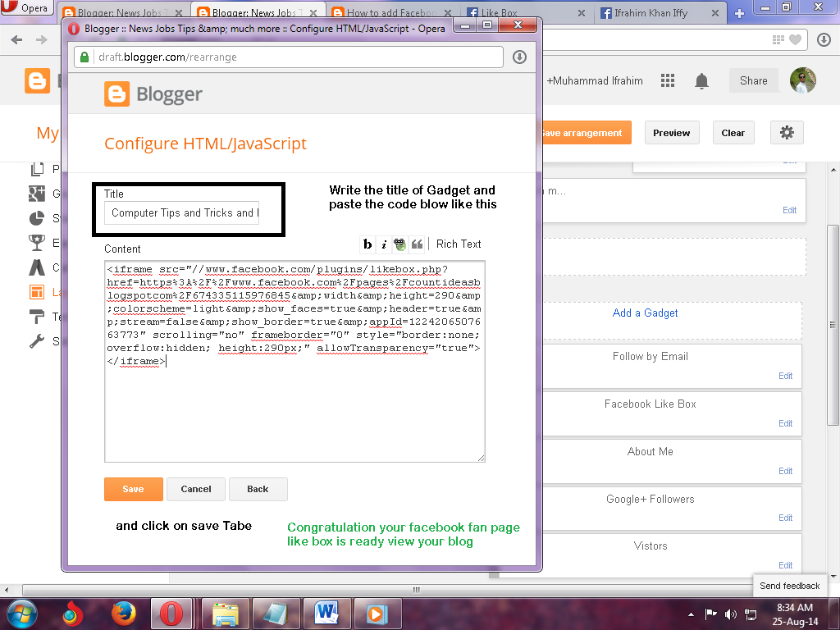This screenshot has height=630, width=840.
Task: Edit the Google+ Followers gadget
Action: [x=785, y=518]
